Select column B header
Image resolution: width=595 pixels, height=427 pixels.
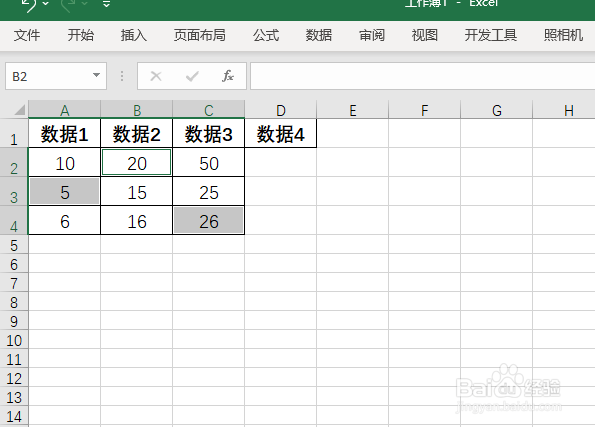pyautogui.click(x=137, y=110)
